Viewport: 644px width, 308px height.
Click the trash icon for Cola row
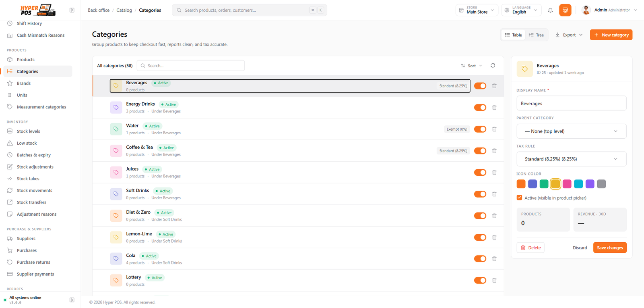tap(494, 259)
